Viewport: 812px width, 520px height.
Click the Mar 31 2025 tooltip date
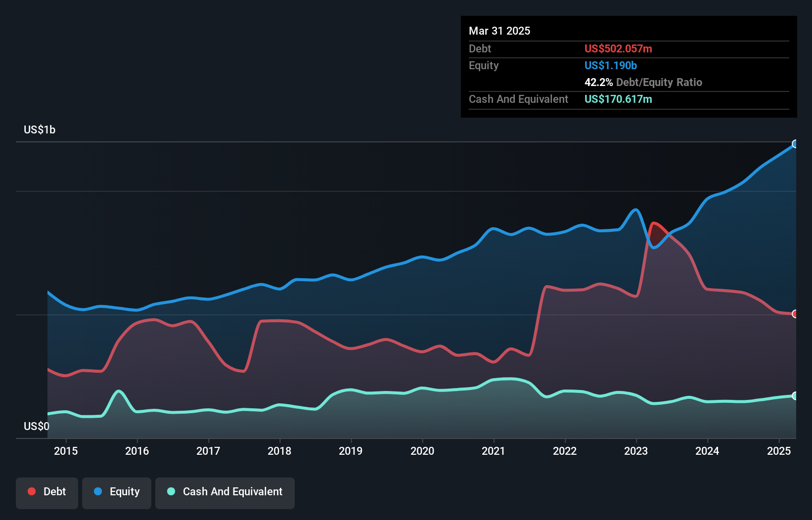[x=499, y=31]
